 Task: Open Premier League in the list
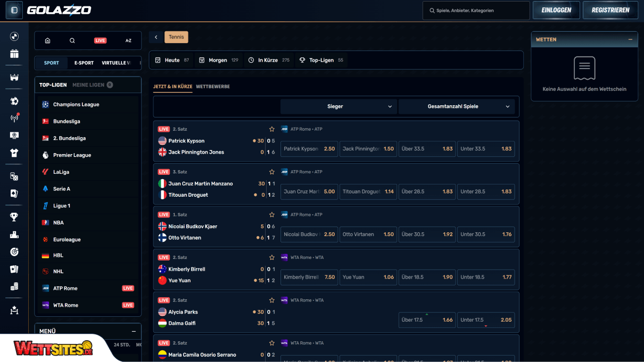(x=88, y=155)
